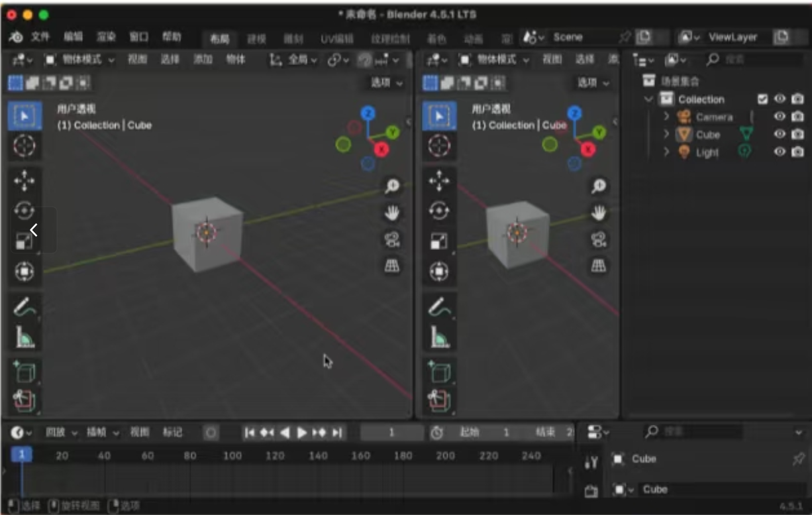Click the pan hand gizmo in right viewport

(x=599, y=213)
